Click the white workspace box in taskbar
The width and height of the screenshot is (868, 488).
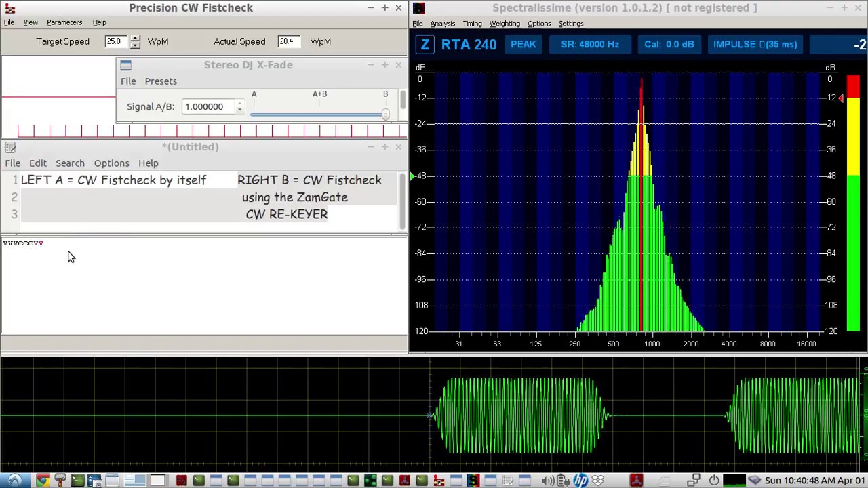[157, 481]
